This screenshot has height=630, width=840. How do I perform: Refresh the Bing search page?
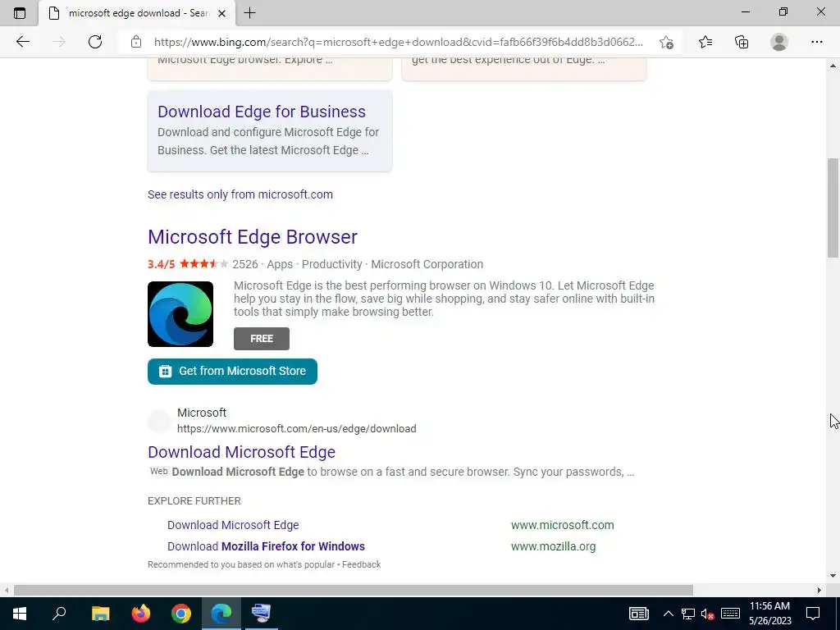click(x=95, y=42)
